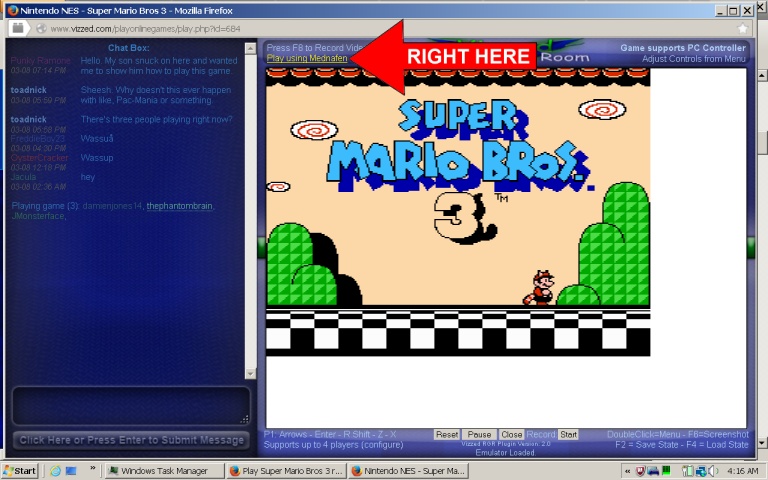Click the taskbar clock showing 4:16 AM
This screenshot has height=480, width=768.
click(x=743, y=471)
